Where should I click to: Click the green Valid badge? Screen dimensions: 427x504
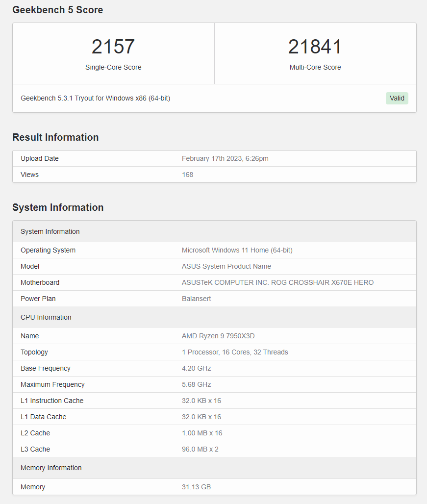(397, 98)
